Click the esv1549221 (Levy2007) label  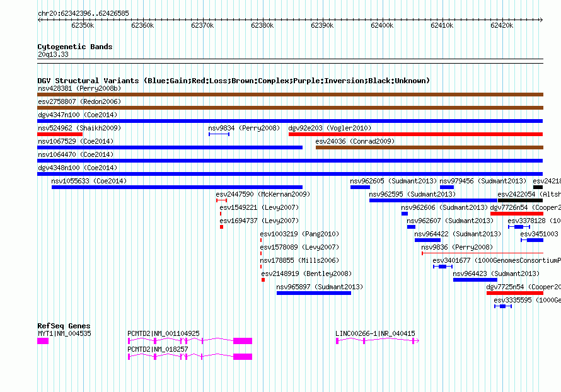point(259,207)
